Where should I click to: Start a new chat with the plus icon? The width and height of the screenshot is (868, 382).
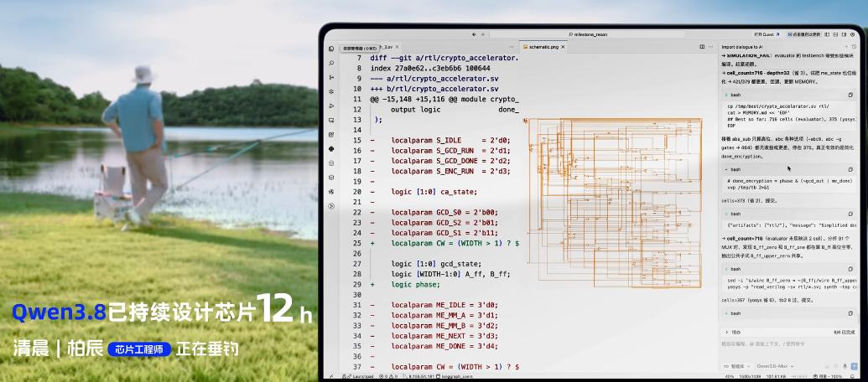point(846,47)
